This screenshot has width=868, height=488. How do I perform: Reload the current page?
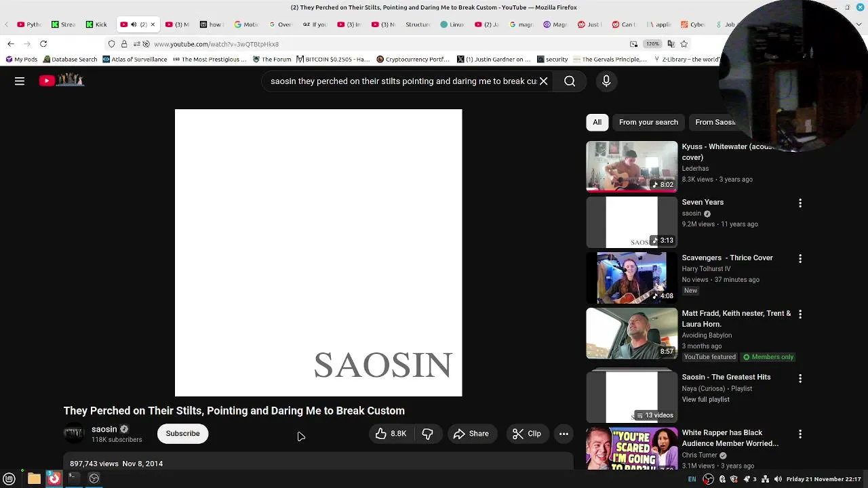[x=43, y=44]
